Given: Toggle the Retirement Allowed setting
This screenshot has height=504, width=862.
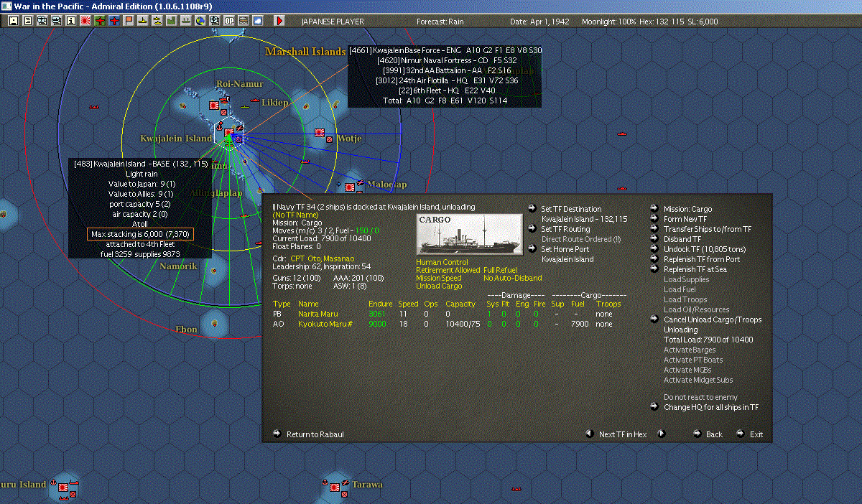Looking at the screenshot, I should 447,270.
